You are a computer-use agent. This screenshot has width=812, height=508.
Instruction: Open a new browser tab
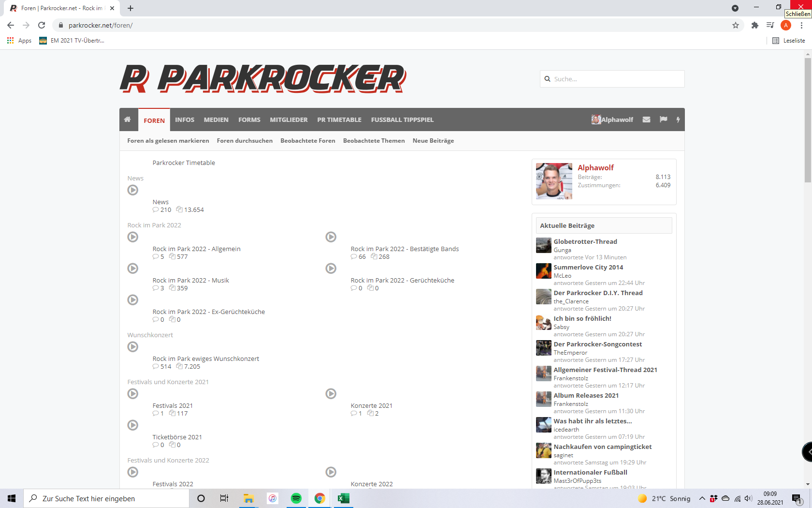coord(130,8)
